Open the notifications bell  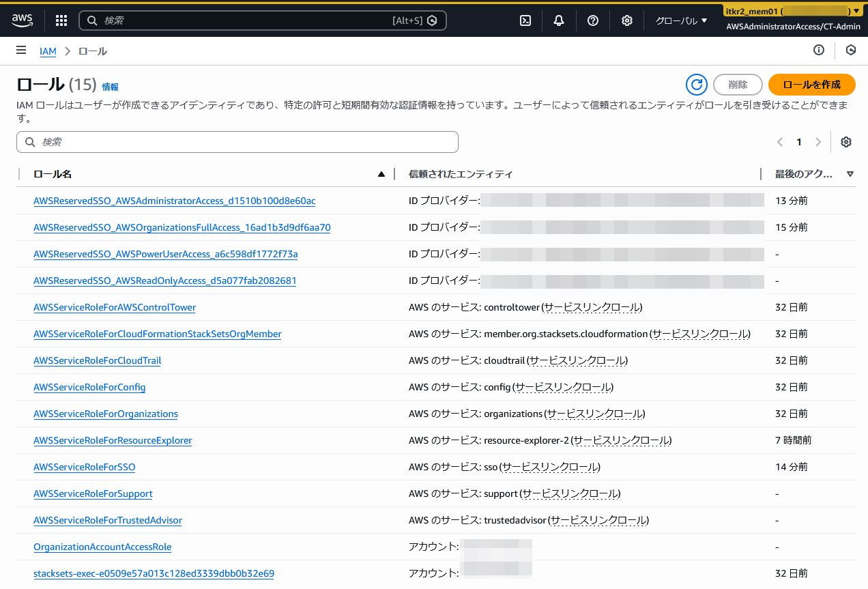click(559, 20)
